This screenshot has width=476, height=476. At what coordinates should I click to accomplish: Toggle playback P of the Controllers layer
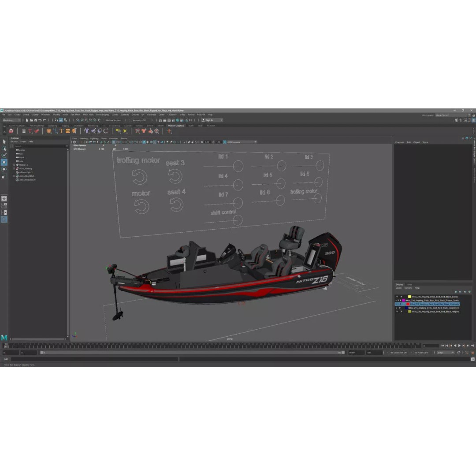400,308
